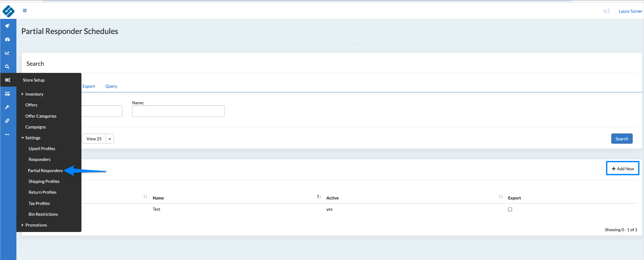Click the wrench tools icon
This screenshot has width=644, height=260.
click(x=7, y=107)
